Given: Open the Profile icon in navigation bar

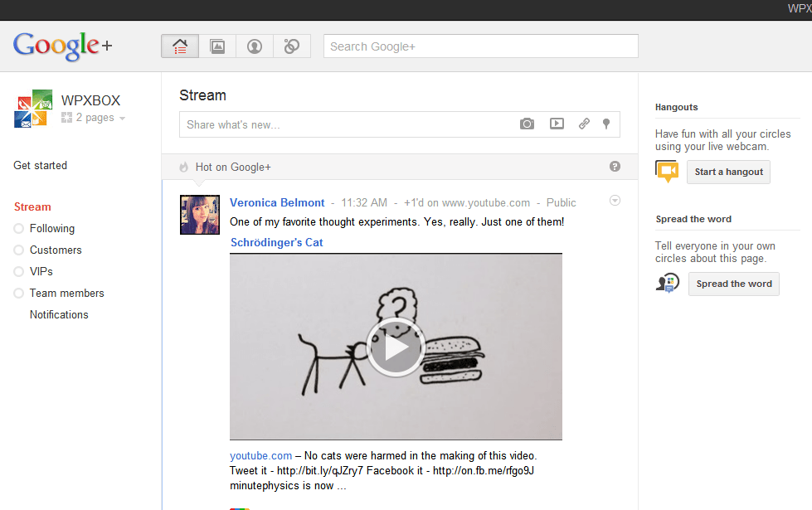Looking at the screenshot, I should click(x=255, y=46).
